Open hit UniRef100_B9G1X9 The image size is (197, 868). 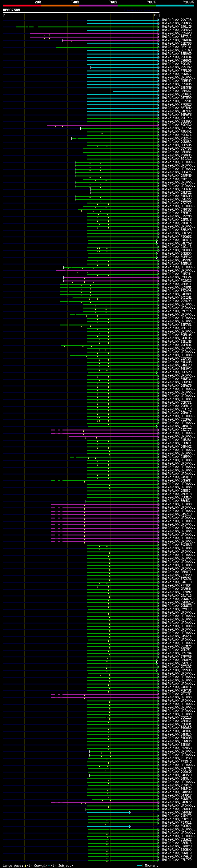pos(177,26)
